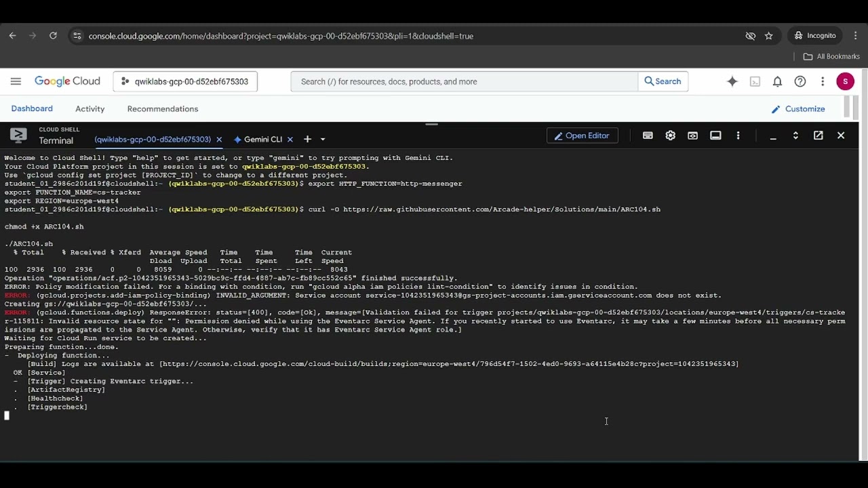Open the help question mark menu
This screenshot has width=868, height=488.
pyautogui.click(x=800, y=81)
